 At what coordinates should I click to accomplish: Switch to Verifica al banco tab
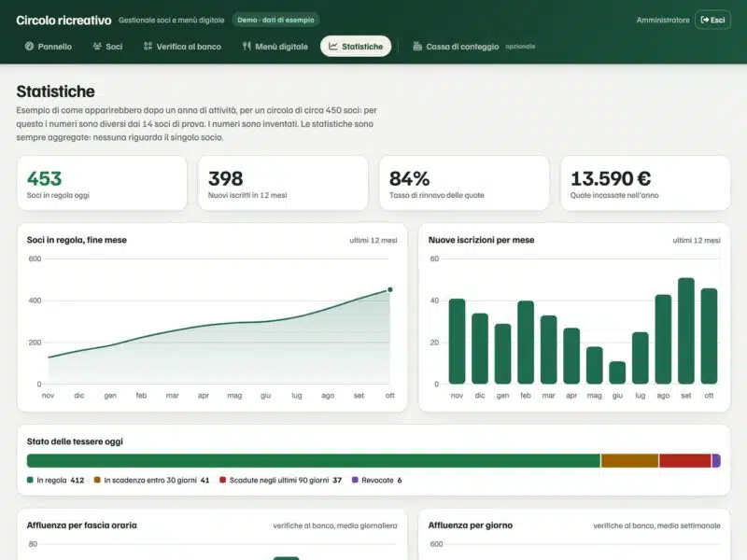click(182, 46)
